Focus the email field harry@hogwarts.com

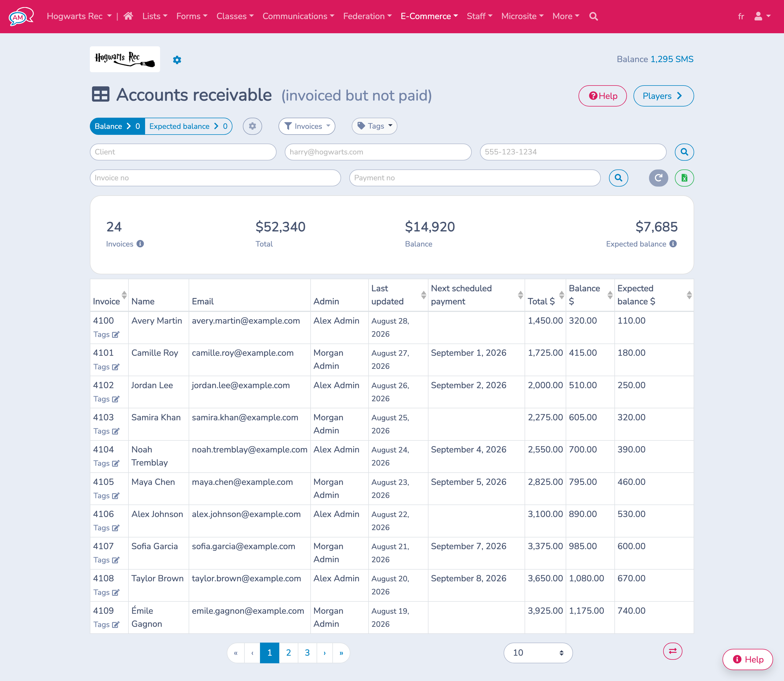(x=378, y=152)
